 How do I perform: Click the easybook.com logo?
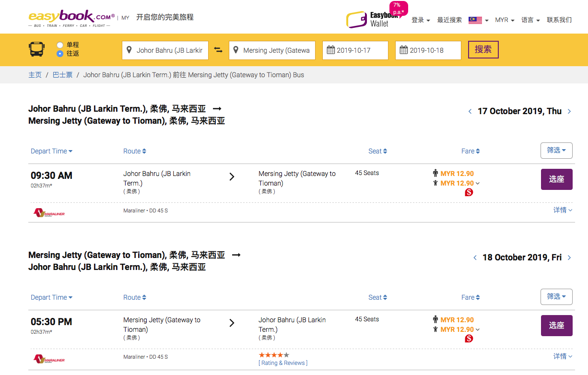click(71, 18)
